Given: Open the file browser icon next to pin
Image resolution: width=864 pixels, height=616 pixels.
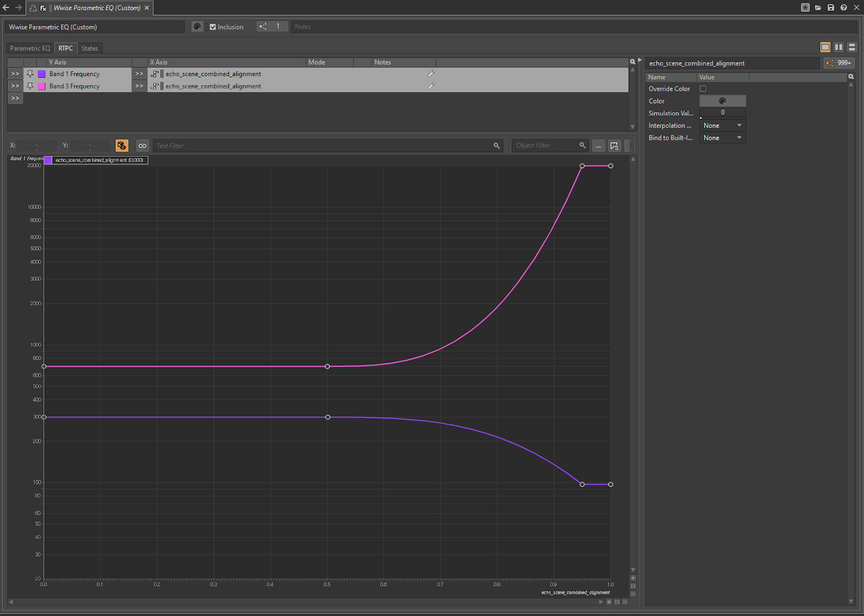Looking at the screenshot, I should 818,8.
